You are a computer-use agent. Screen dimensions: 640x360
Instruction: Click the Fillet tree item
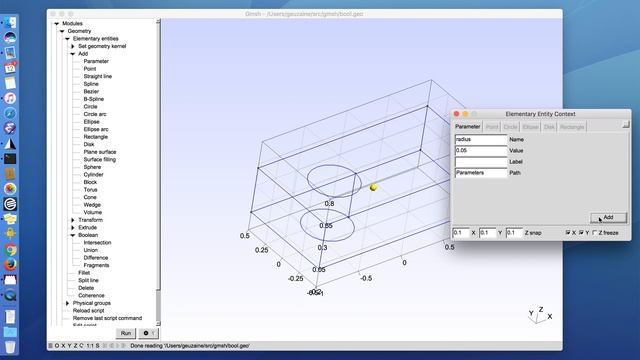[x=84, y=273]
